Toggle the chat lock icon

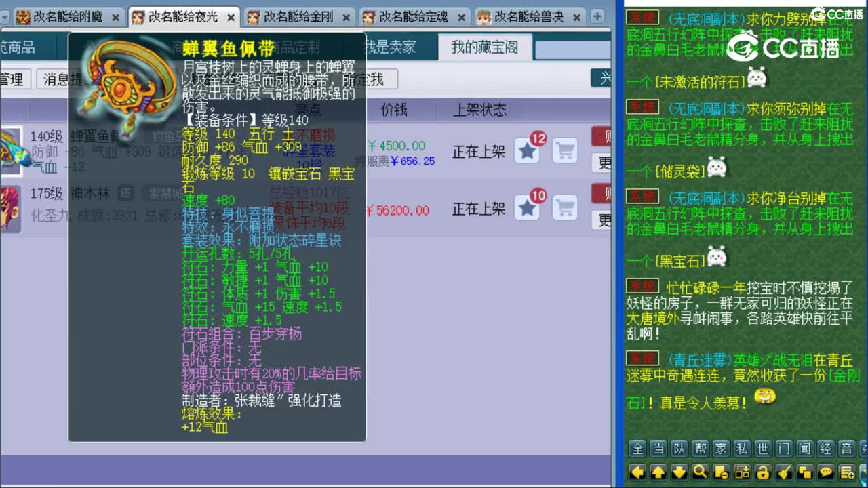[x=763, y=472]
